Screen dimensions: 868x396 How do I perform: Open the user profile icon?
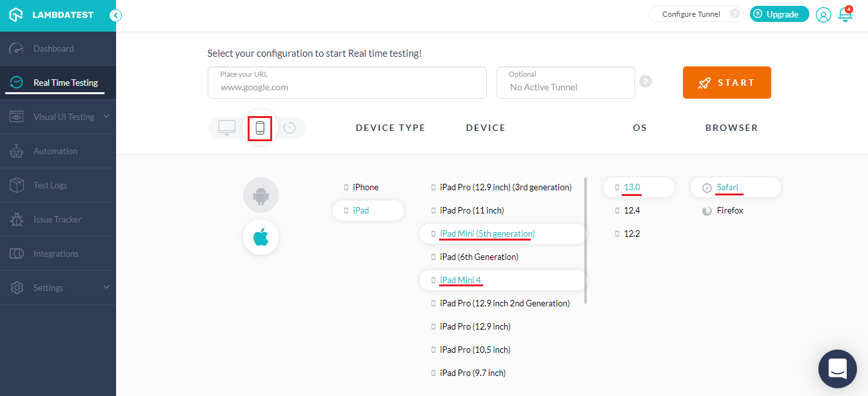(x=823, y=14)
